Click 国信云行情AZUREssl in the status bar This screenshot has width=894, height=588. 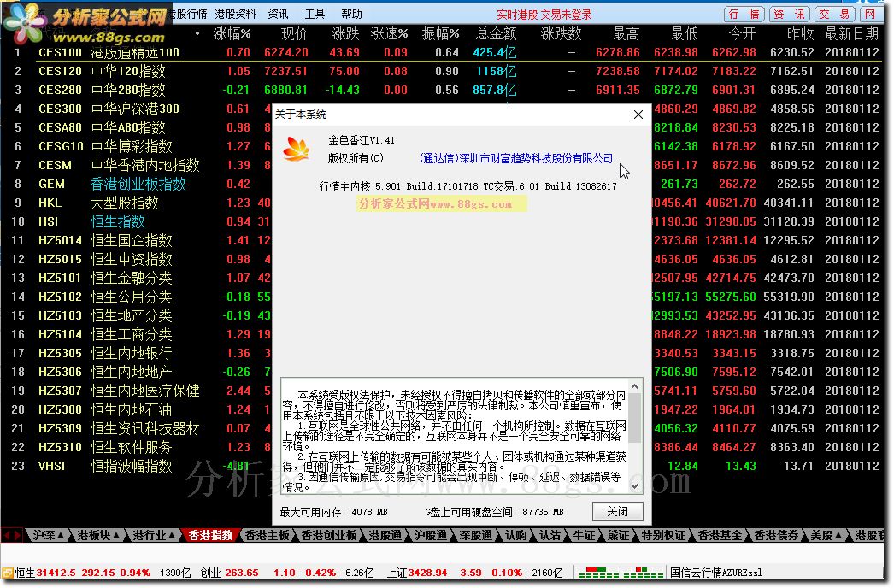coord(716,573)
